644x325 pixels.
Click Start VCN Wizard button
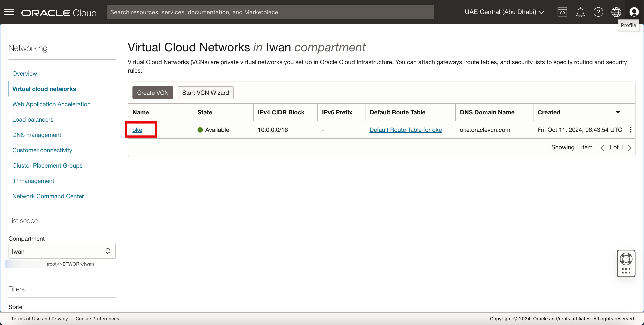coord(206,93)
